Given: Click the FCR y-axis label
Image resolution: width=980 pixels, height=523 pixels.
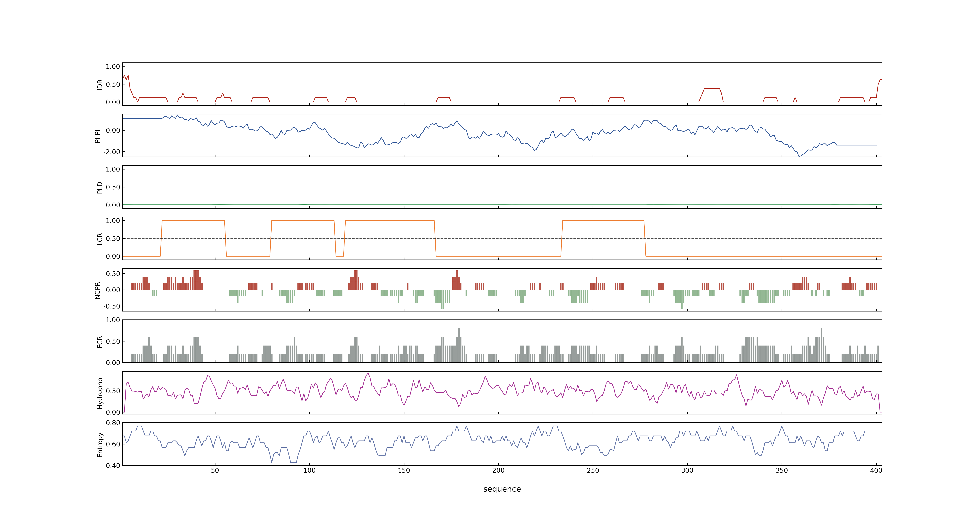Looking at the screenshot, I should [x=100, y=341].
